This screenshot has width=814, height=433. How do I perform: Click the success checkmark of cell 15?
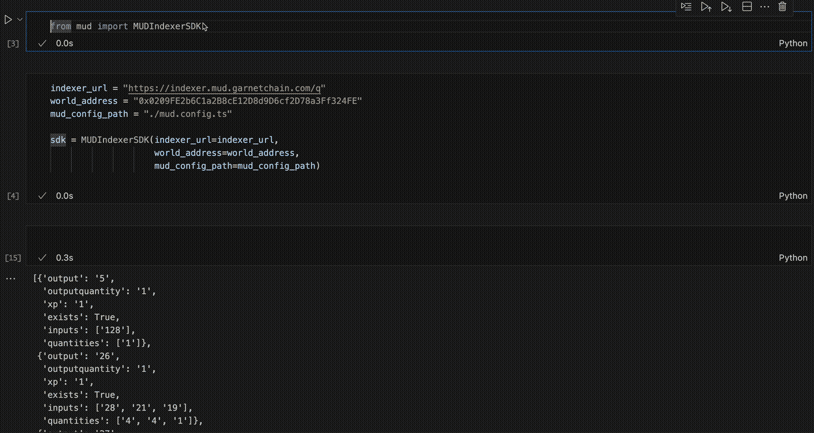pyautogui.click(x=42, y=258)
